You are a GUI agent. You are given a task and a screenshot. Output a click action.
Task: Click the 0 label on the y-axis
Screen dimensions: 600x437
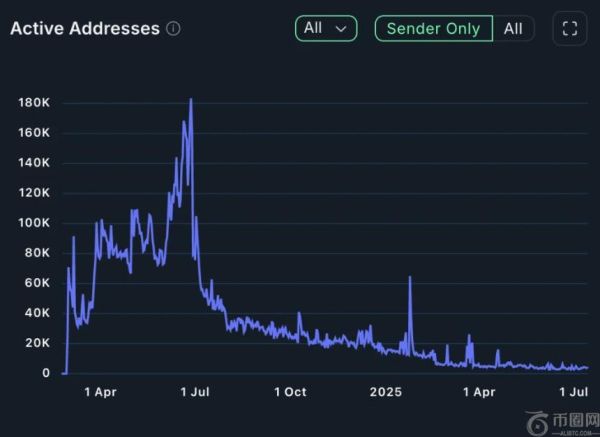[46, 373]
